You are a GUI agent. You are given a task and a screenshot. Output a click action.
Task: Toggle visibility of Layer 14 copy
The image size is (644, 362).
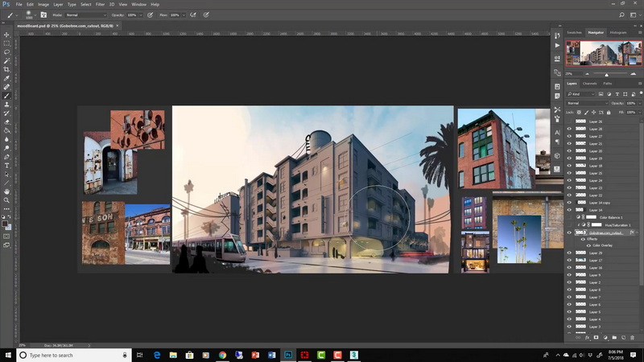(x=569, y=203)
